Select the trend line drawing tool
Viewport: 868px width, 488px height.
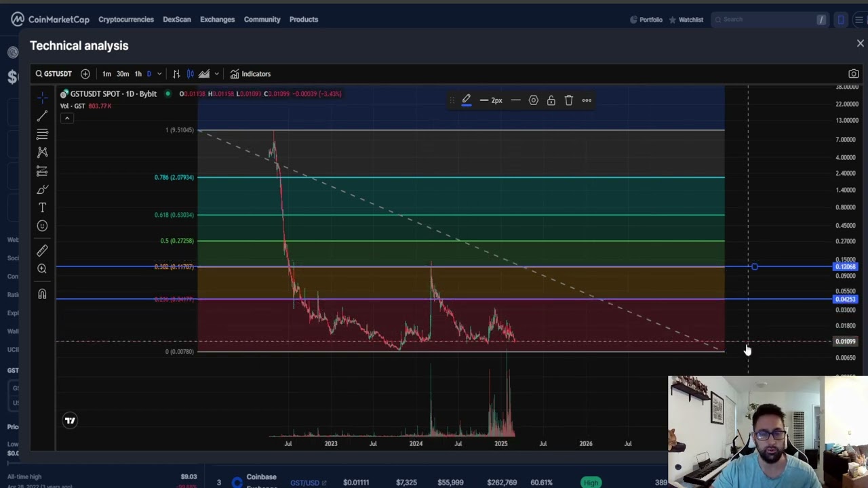point(42,116)
